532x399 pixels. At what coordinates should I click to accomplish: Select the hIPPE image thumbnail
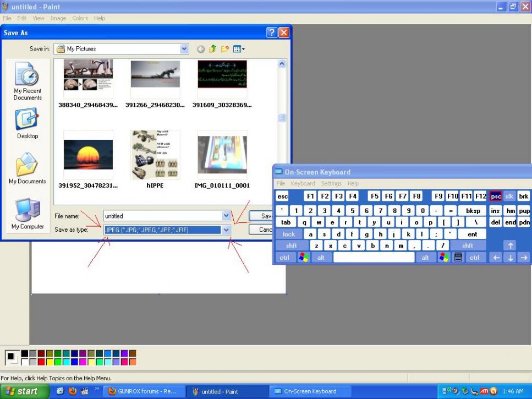[156, 155]
